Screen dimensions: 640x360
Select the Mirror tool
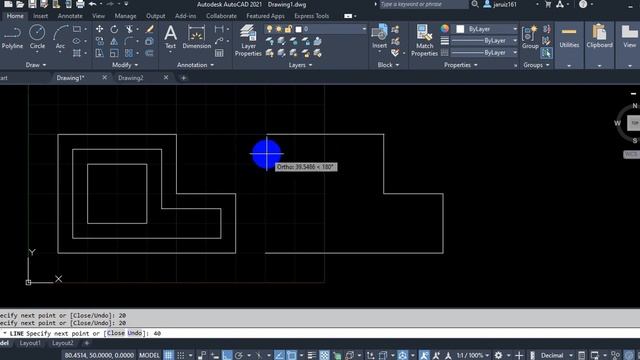(114, 41)
